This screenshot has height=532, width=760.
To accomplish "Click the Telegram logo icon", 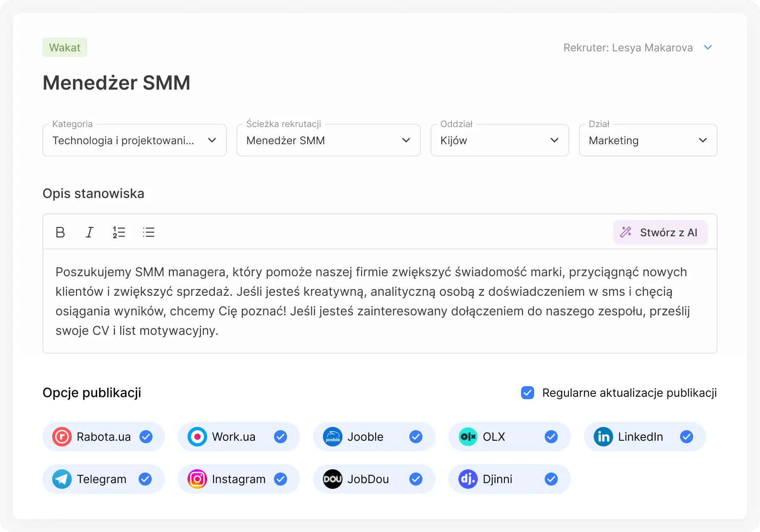I will pyautogui.click(x=62, y=479).
